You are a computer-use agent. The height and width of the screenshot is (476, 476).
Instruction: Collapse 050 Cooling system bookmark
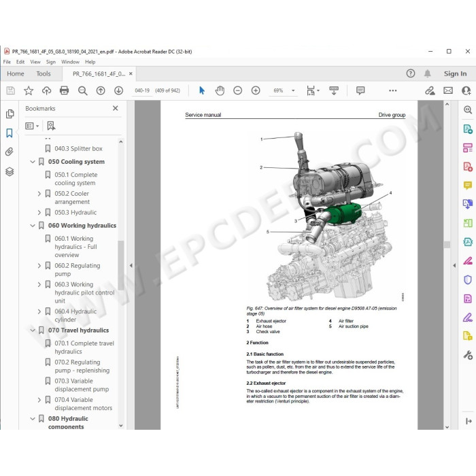click(33, 162)
